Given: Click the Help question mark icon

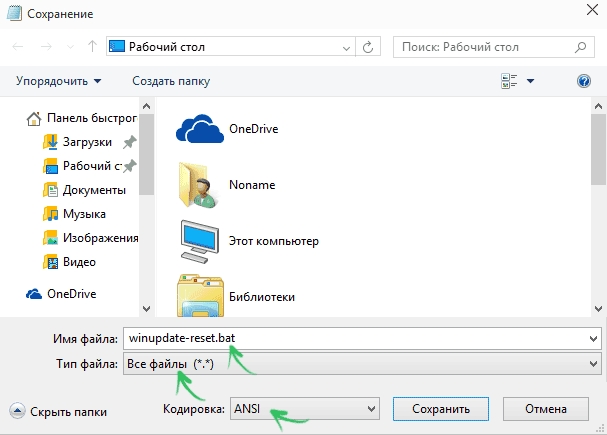Looking at the screenshot, I should click(584, 81).
